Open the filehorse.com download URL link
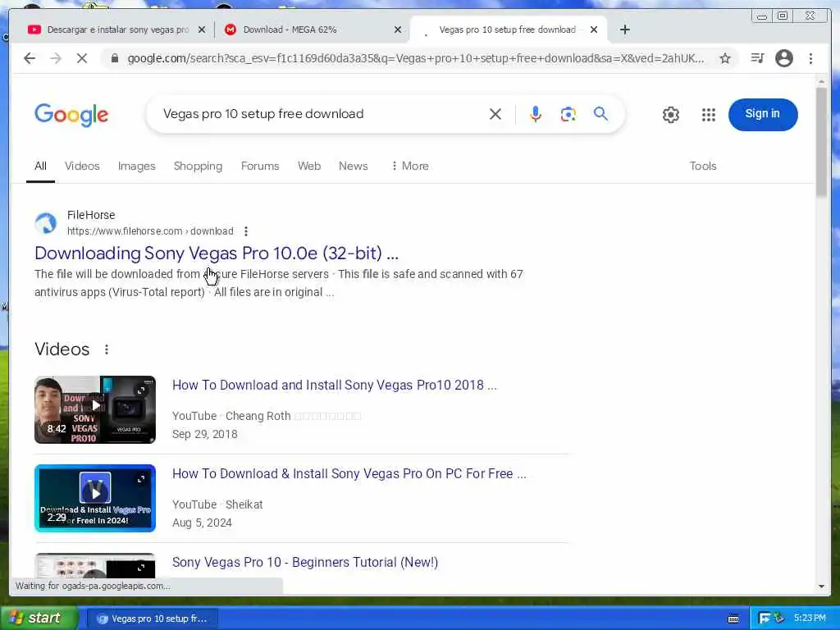This screenshot has height=630, width=840. (x=150, y=231)
